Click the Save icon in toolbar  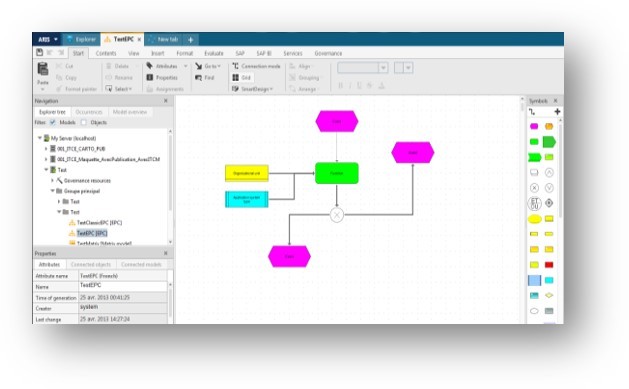pos(39,52)
